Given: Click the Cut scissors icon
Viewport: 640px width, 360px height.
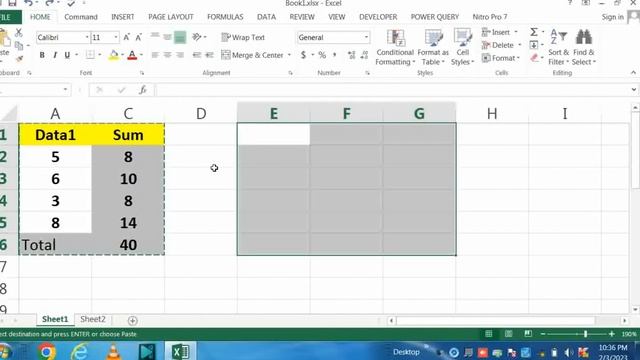Looking at the screenshot, I should (18, 33).
